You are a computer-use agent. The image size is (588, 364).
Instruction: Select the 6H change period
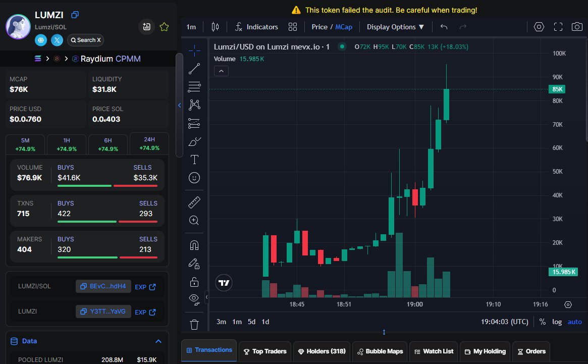pyautogui.click(x=108, y=144)
